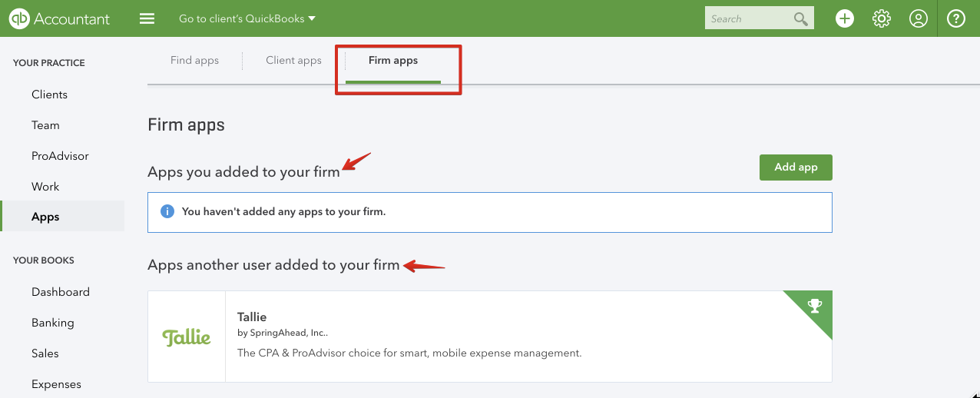Go to Team in sidebar
Image resolution: width=980 pixels, height=398 pixels.
45,125
